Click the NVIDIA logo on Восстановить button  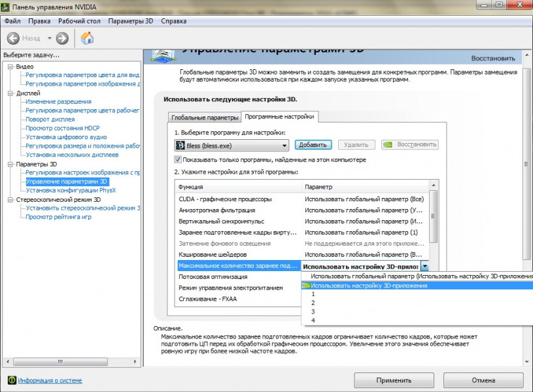[x=388, y=145]
